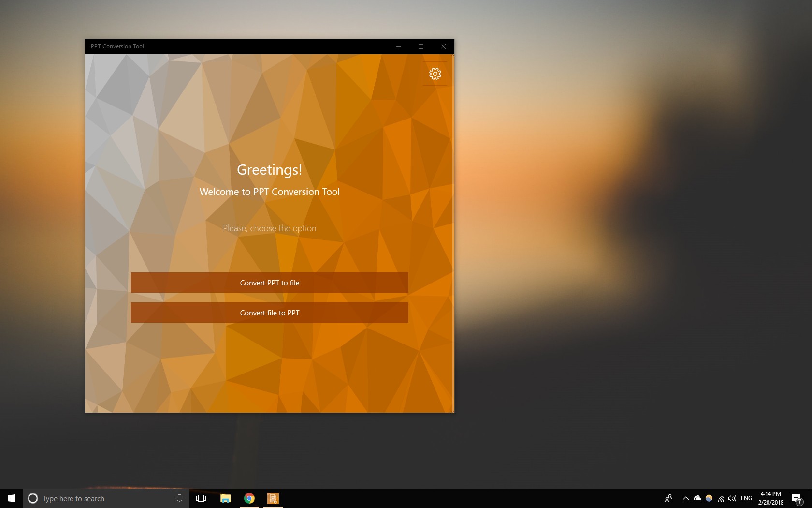Open the Windows Start menu
The height and width of the screenshot is (508, 812).
12,498
